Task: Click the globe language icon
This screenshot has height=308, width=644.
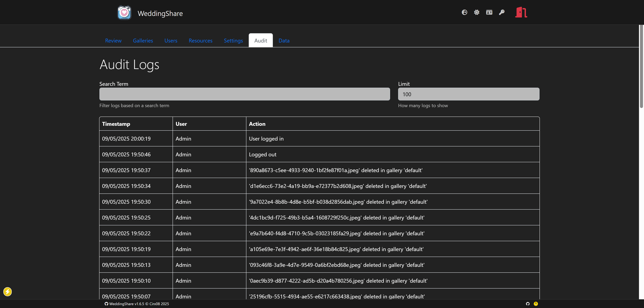Action: pyautogui.click(x=464, y=12)
